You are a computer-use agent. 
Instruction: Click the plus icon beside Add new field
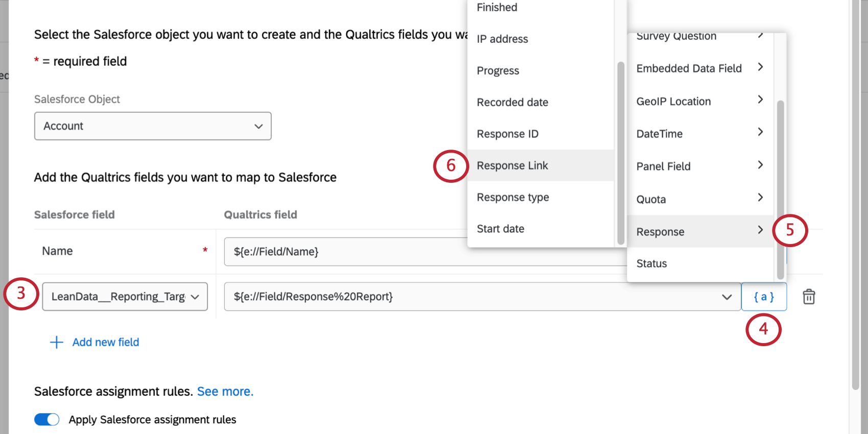click(x=56, y=342)
